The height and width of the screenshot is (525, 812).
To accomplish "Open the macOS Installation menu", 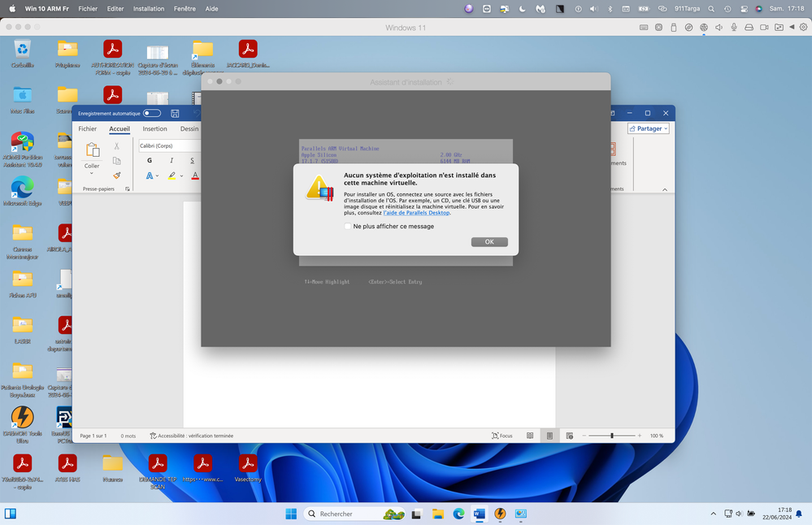I will pos(149,9).
